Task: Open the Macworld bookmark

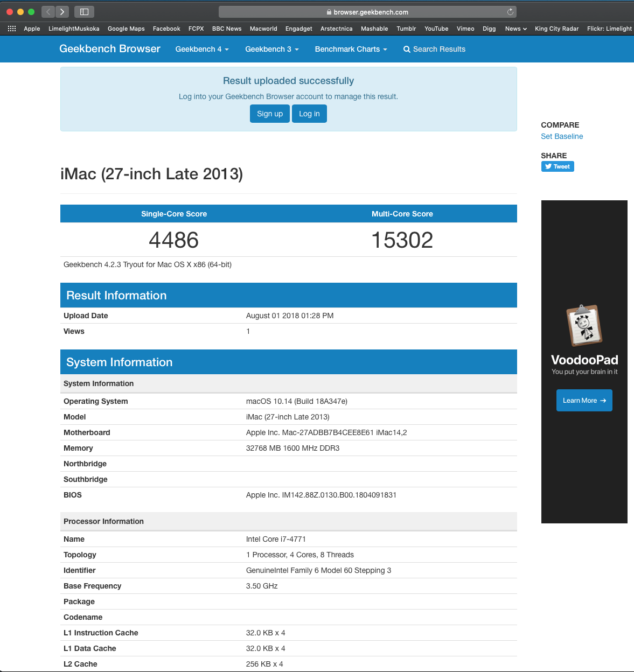Action: click(263, 29)
